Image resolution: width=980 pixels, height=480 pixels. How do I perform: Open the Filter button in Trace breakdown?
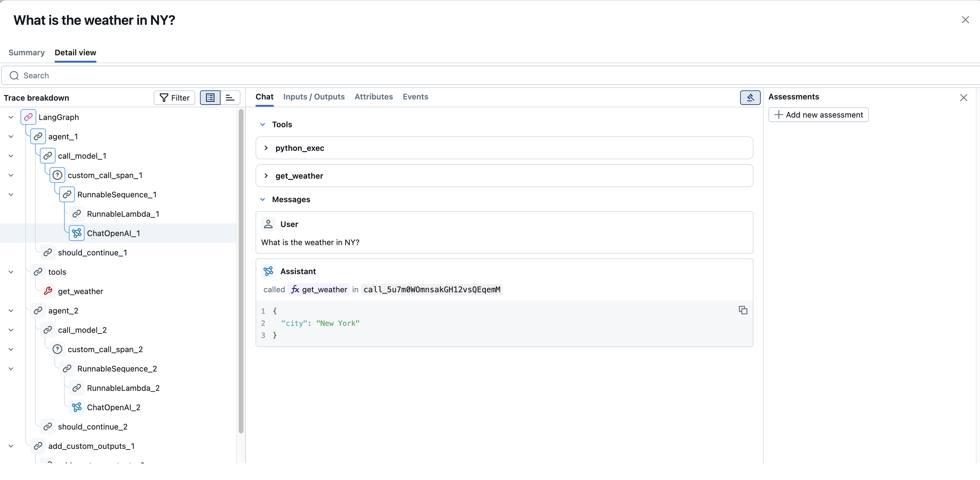[x=174, y=97]
